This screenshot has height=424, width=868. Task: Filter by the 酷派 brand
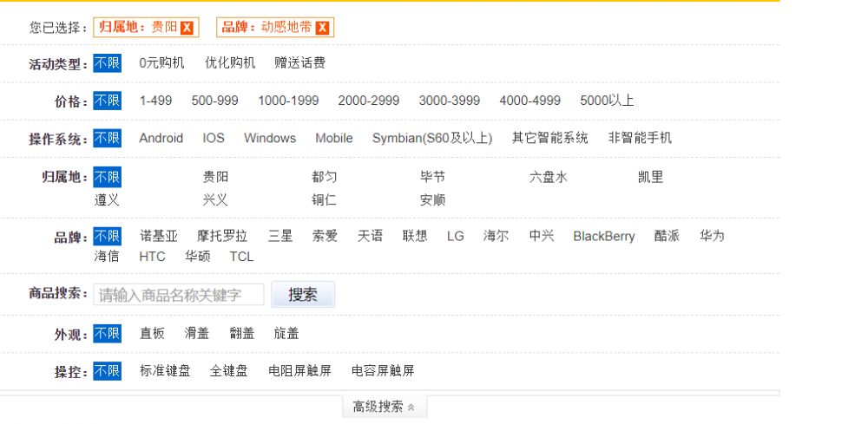667,237
